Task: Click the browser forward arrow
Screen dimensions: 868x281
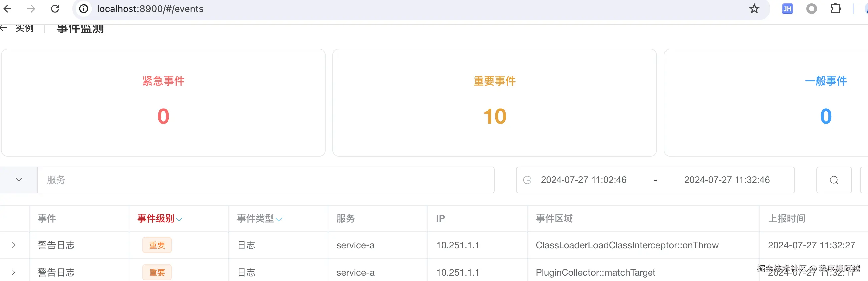Action: pyautogui.click(x=31, y=9)
